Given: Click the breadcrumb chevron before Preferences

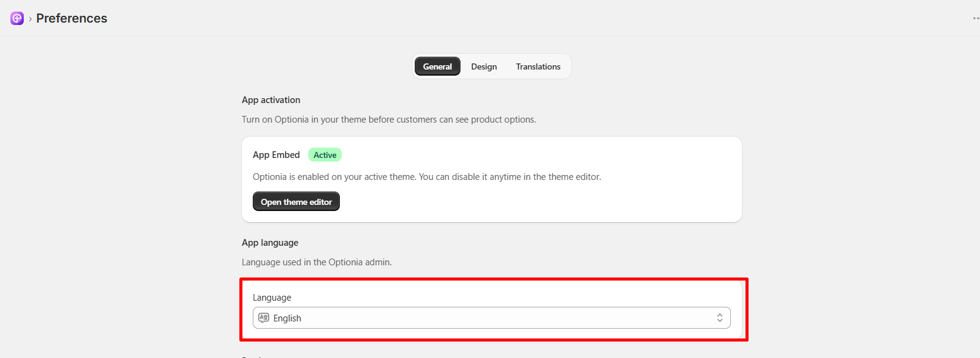Looking at the screenshot, I should point(30,19).
